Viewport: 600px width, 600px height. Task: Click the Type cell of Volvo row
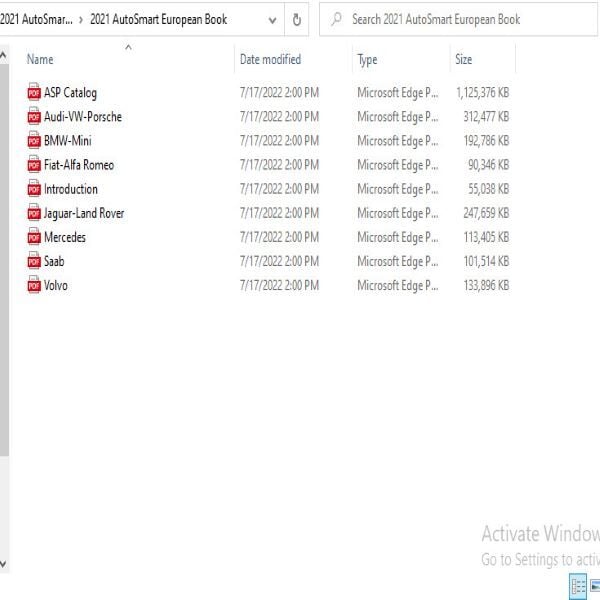pyautogui.click(x=398, y=285)
